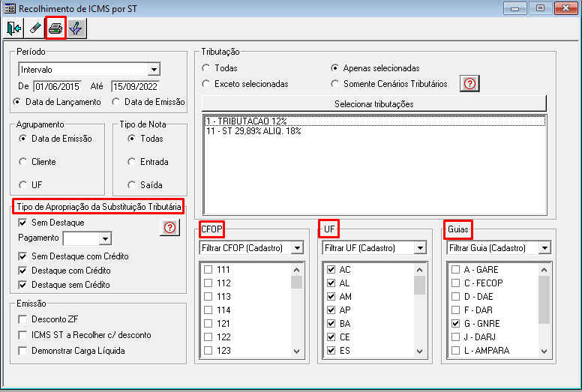
Task: Open the Pagamento dropdown
Action: 106,238
